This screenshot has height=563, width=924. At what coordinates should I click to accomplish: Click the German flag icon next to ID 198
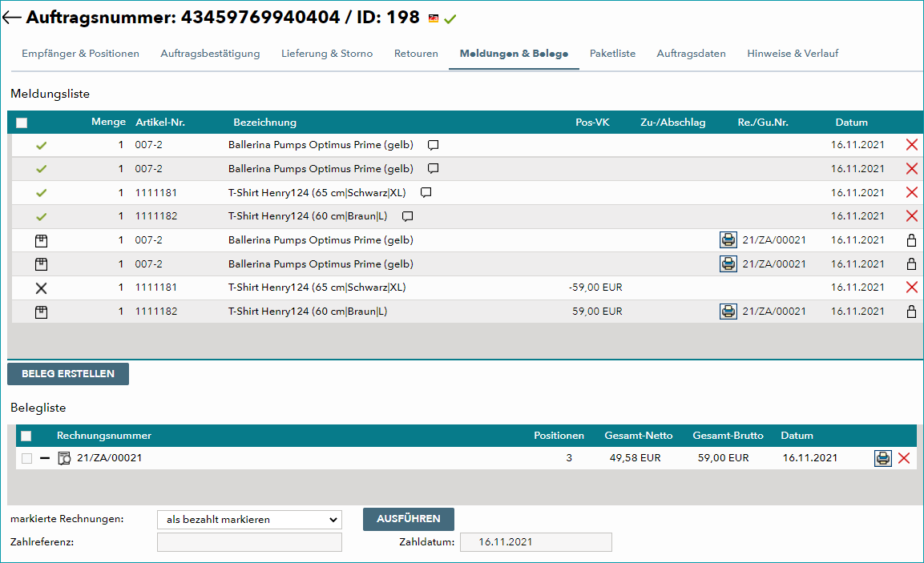tap(434, 19)
